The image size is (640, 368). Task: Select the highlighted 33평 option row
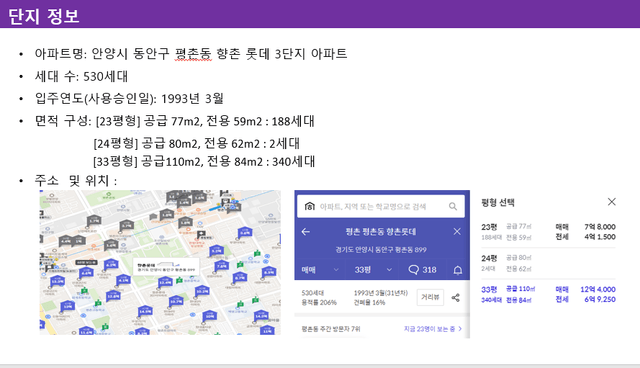(x=548, y=294)
